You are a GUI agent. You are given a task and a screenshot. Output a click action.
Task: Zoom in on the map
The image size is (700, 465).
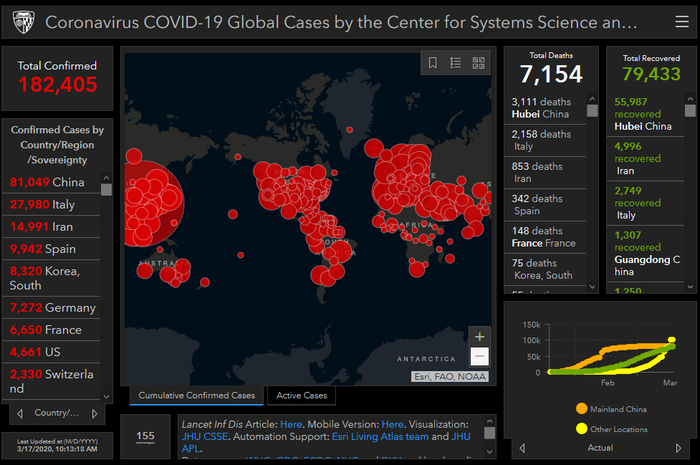pyautogui.click(x=480, y=337)
